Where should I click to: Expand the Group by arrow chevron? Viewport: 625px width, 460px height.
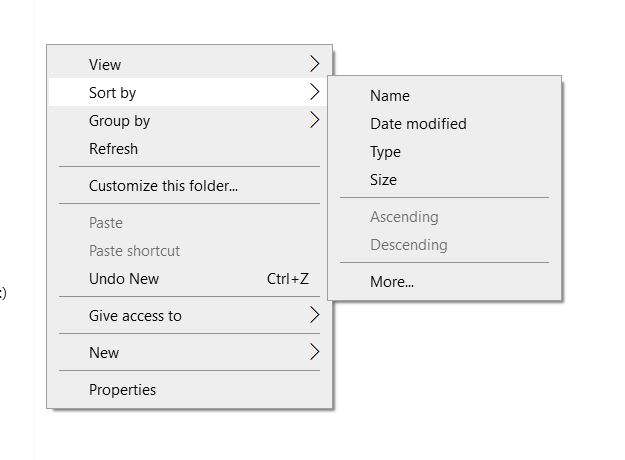[314, 120]
